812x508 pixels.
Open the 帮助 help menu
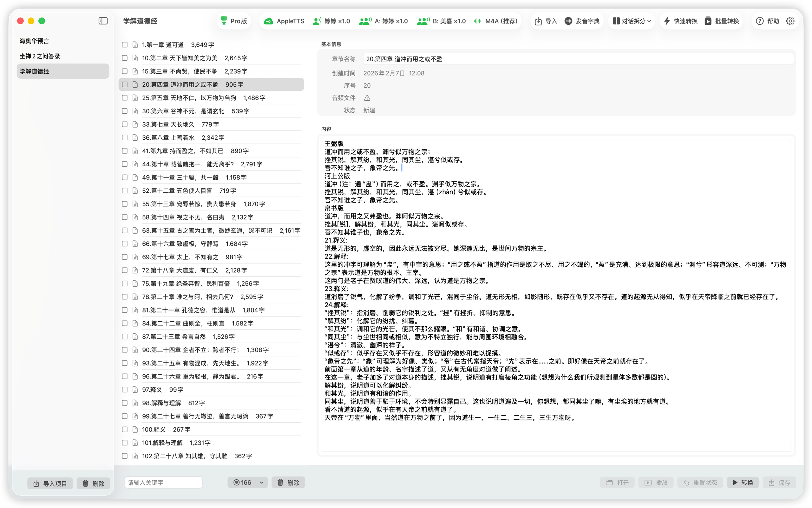tap(767, 21)
